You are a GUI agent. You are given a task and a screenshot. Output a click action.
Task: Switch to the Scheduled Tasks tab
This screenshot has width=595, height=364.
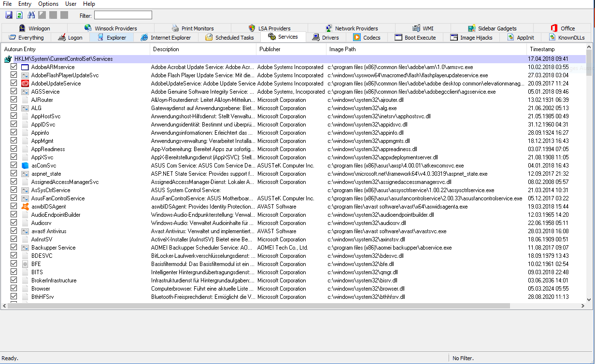point(229,38)
